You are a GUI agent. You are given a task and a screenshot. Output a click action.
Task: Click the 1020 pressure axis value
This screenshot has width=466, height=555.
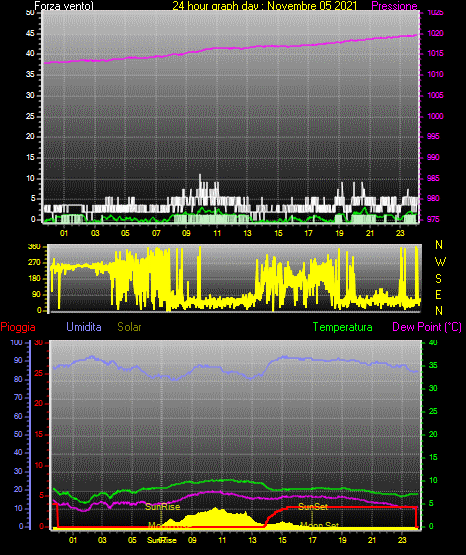435,33
